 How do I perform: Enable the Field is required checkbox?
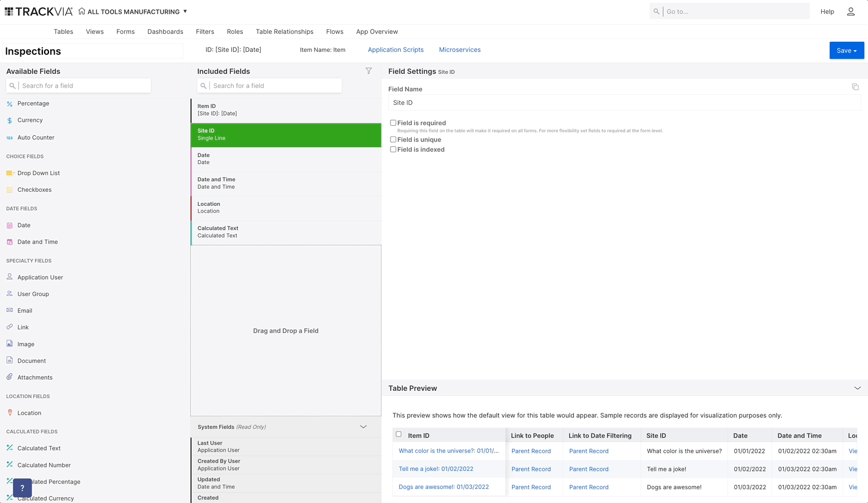point(393,122)
